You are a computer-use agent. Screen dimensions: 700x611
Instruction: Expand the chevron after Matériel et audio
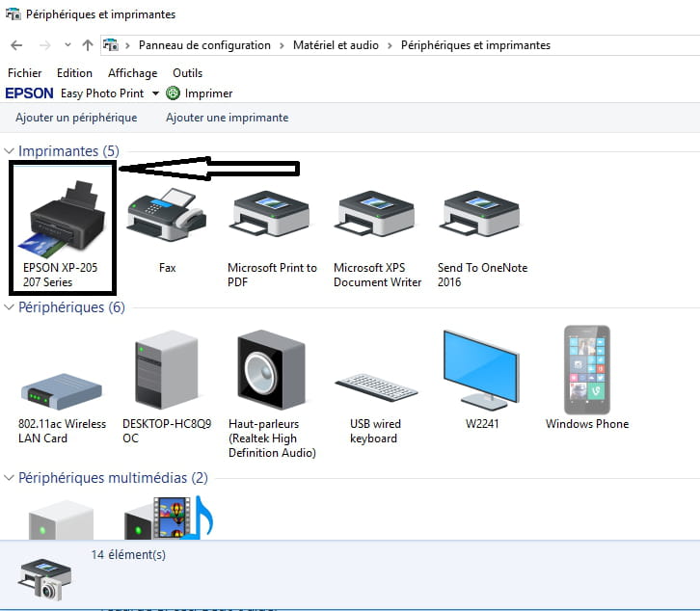click(390, 45)
